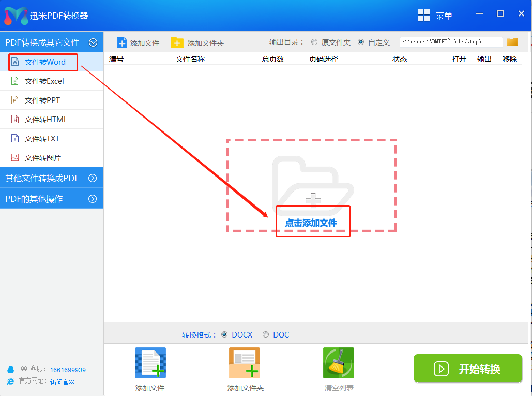Expand 其他文件转换成PDF section
The height and width of the screenshot is (396, 532).
click(x=52, y=178)
